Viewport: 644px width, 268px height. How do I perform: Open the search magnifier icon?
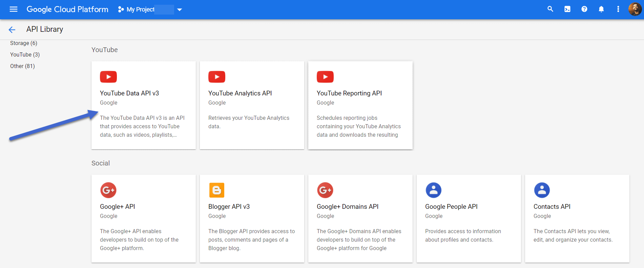click(x=550, y=9)
